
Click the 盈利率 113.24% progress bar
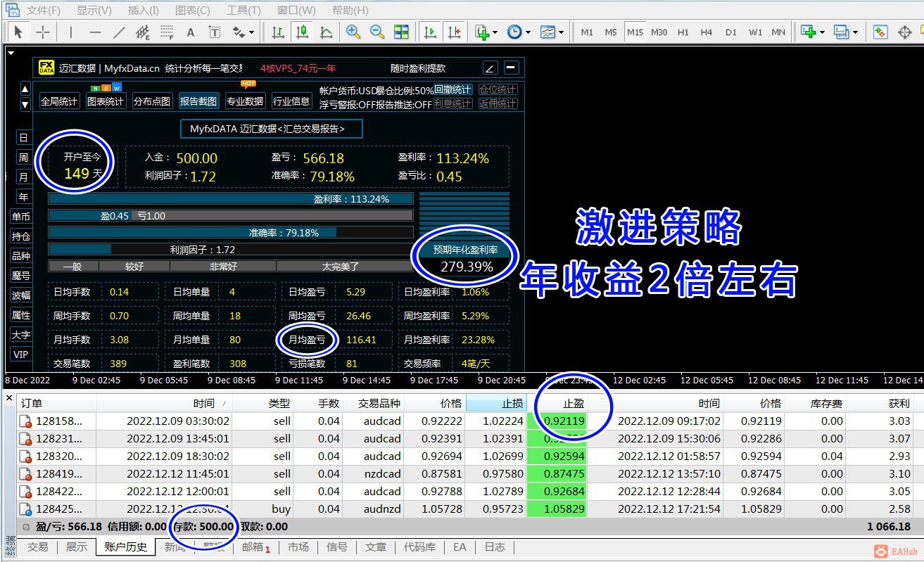231,199
